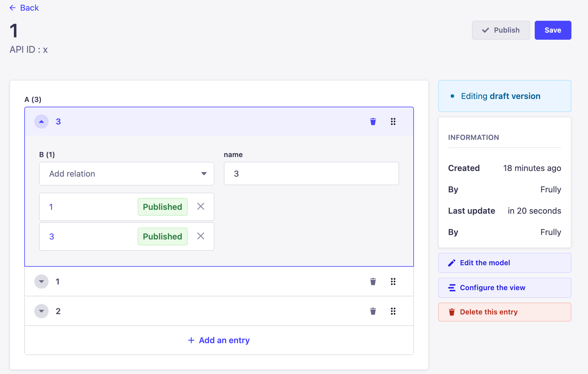Viewport: 588px width, 374px height.
Task: Go Back to the previous page
Action: tap(24, 8)
